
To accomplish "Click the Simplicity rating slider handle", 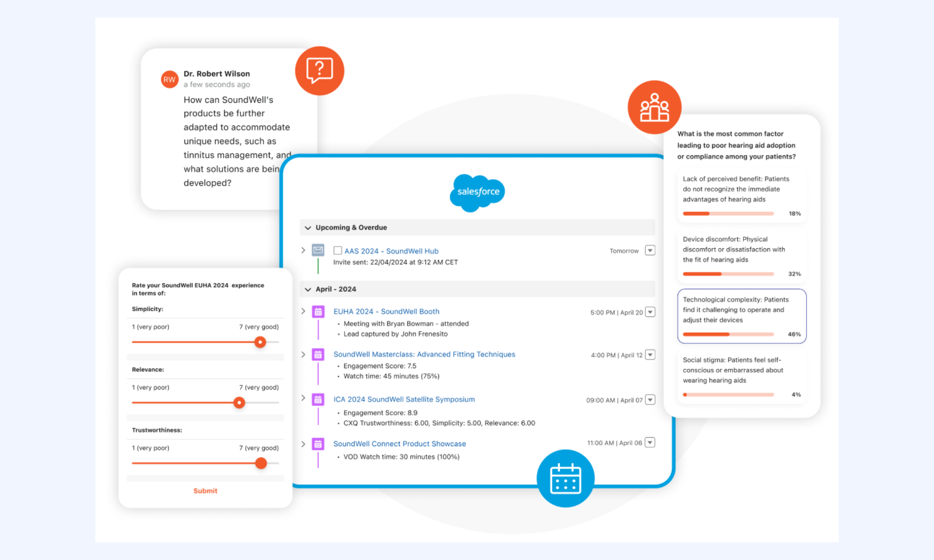I will pyautogui.click(x=260, y=342).
